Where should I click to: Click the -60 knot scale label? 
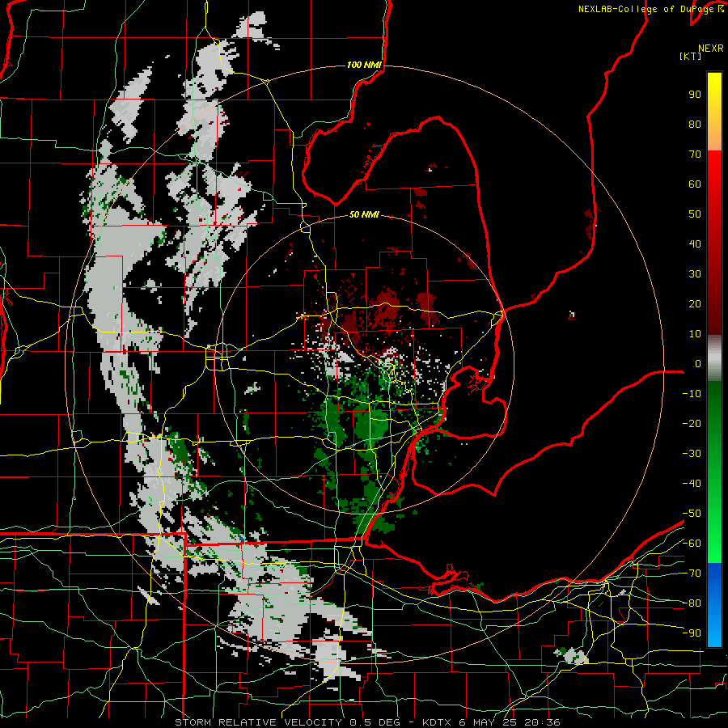click(x=692, y=544)
